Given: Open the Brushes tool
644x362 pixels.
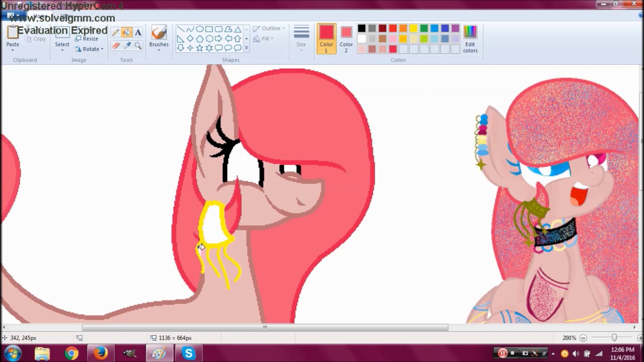Looking at the screenshot, I should pos(159,37).
